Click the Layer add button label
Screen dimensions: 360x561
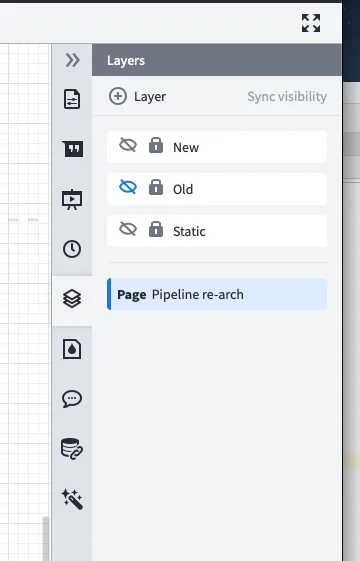click(x=150, y=97)
